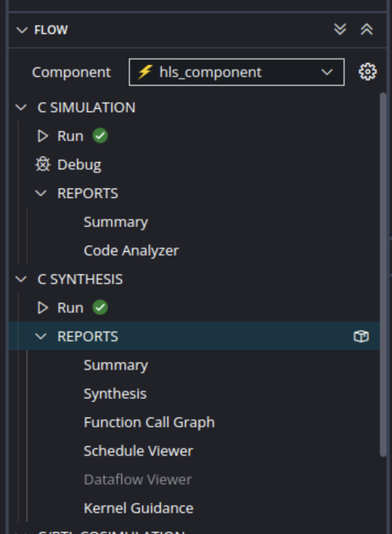The width and height of the screenshot is (392, 534).
Task: Click the C Synthesis Run play icon
Action: click(42, 308)
